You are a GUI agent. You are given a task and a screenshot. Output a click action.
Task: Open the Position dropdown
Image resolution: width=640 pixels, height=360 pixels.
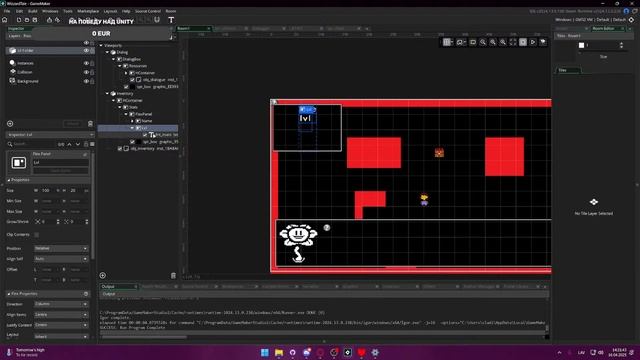coord(61,248)
